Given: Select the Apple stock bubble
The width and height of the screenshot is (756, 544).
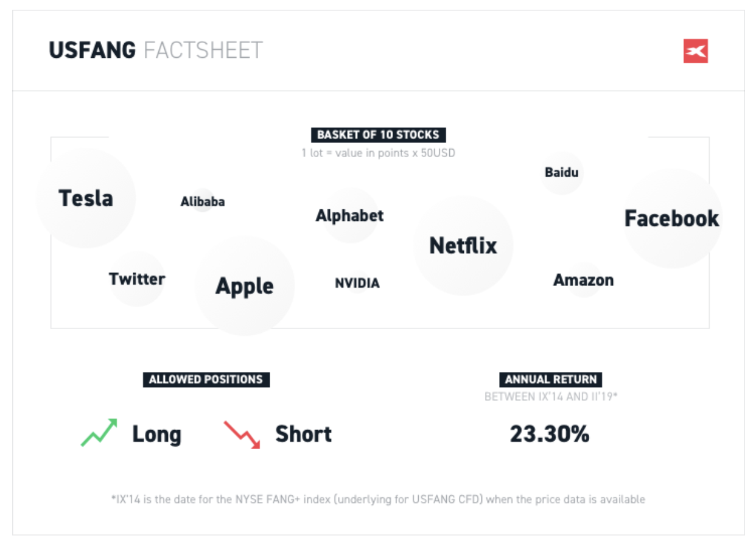Looking at the screenshot, I should [245, 286].
